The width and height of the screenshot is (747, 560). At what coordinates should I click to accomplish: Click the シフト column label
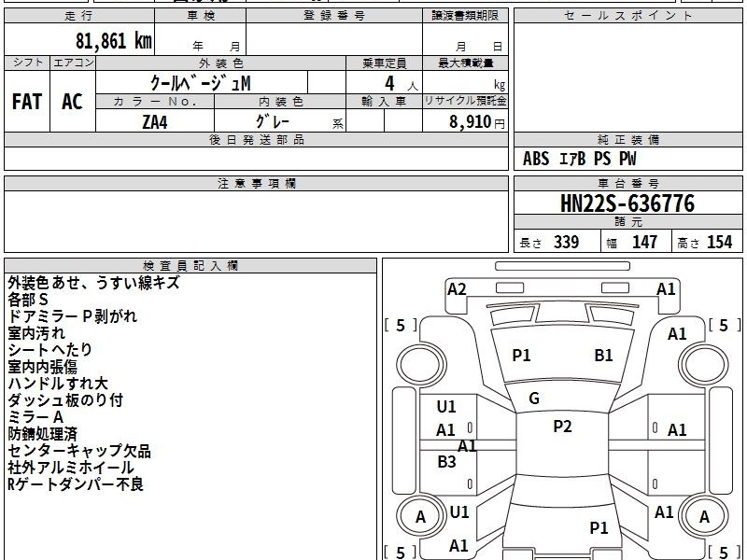(27, 63)
